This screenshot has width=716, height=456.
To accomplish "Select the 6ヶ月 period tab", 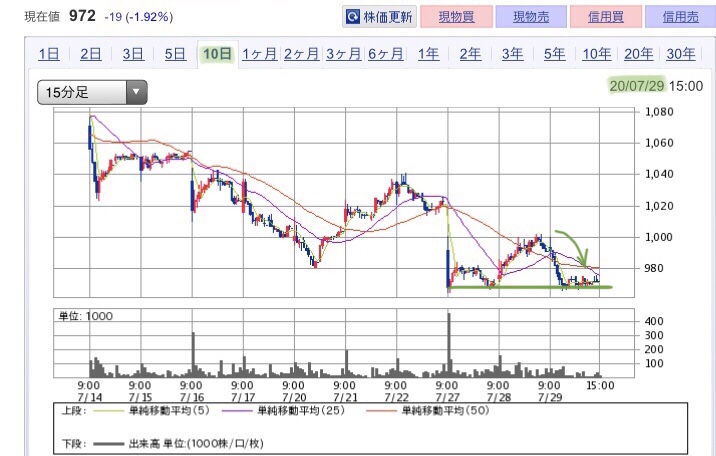I will (x=386, y=54).
